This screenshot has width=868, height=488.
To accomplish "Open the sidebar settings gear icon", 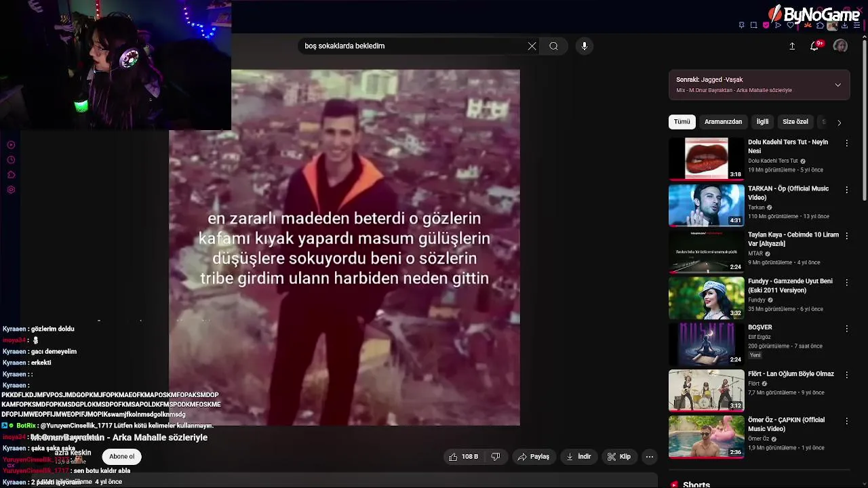I will tap(11, 190).
